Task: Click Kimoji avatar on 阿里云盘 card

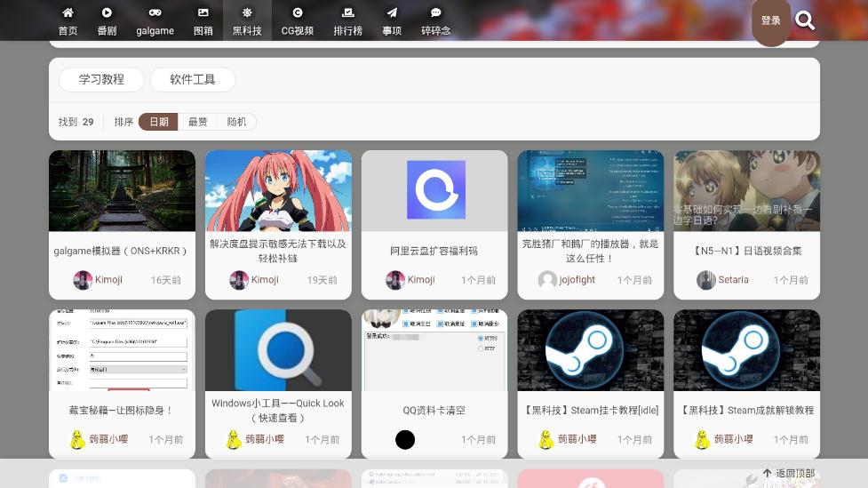Action: [395, 280]
